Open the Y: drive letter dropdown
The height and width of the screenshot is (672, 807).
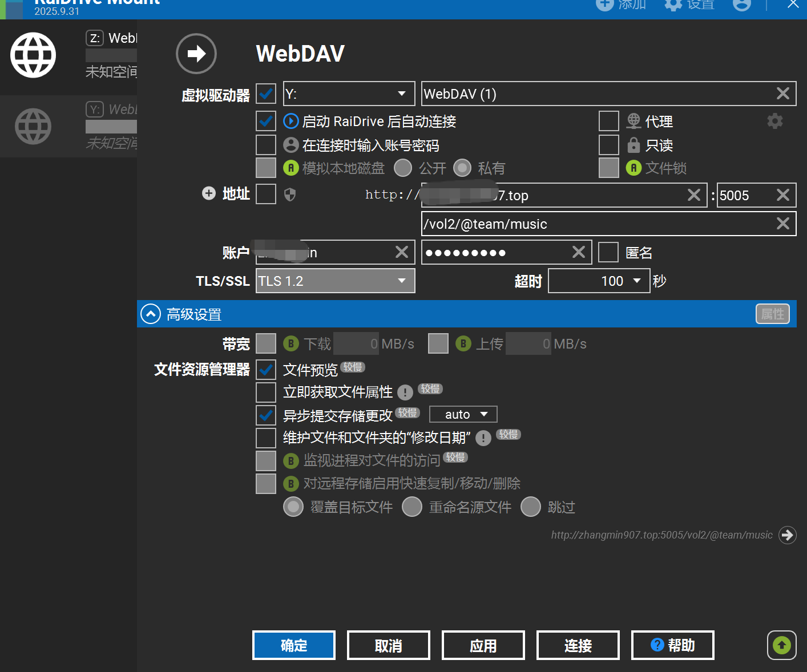click(349, 94)
